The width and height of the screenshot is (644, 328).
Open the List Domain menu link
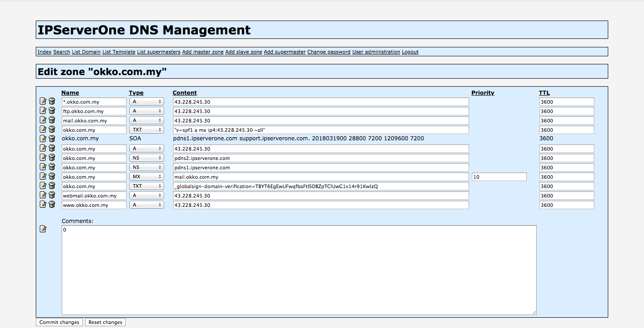pyautogui.click(x=86, y=52)
